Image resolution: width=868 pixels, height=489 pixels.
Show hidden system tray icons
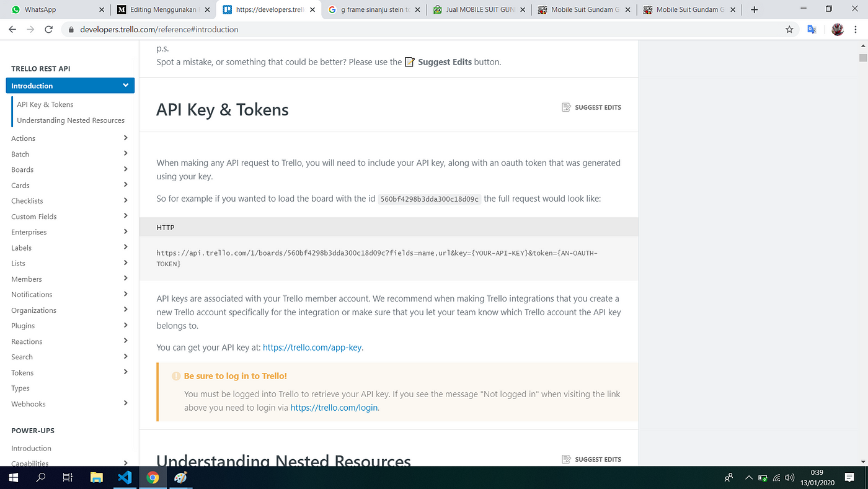(748, 478)
